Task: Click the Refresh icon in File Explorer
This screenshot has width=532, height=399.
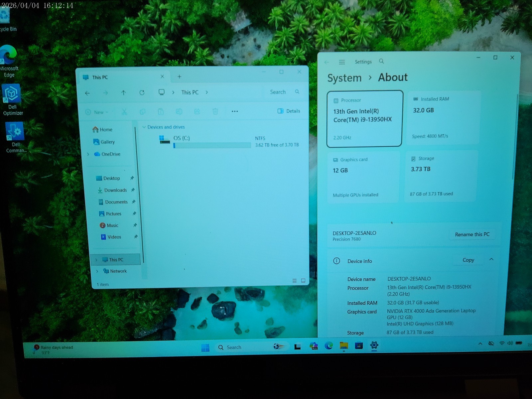Action: 142,92
